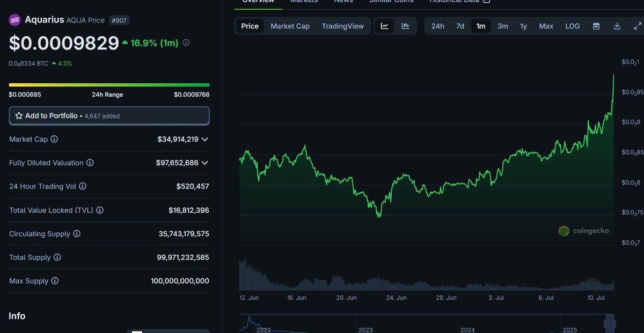
Task: Download chart data icon
Action: click(617, 26)
